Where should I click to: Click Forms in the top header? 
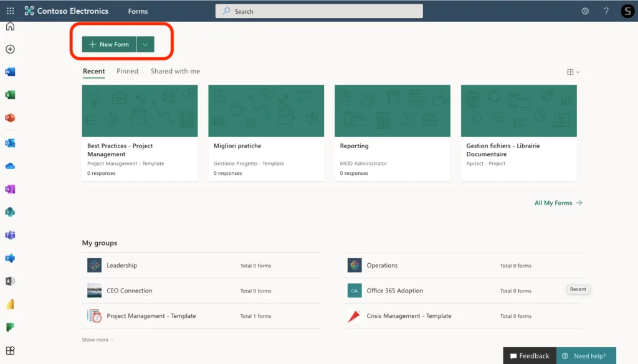point(138,11)
